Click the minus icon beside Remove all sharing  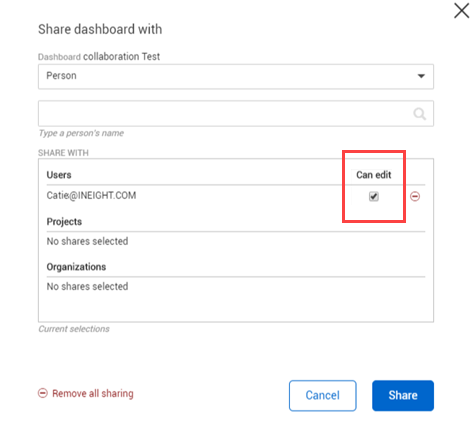[x=43, y=393]
